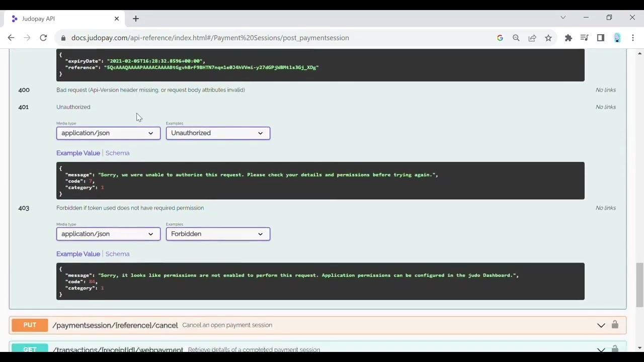The image size is (644, 362).
Task: Select the Judopay API tab
Action: click(65, 19)
